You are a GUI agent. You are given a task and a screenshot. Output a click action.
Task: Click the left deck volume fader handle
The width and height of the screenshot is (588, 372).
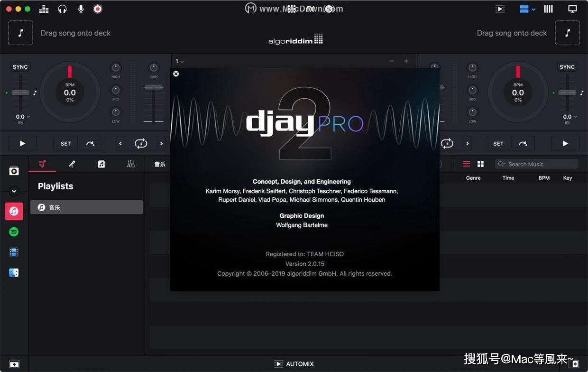pyautogui.click(x=153, y=87)
